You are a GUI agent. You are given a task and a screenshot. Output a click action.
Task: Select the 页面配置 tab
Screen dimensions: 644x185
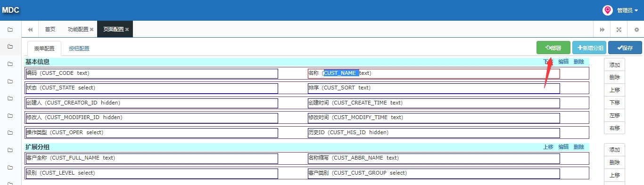pos(113,29)
